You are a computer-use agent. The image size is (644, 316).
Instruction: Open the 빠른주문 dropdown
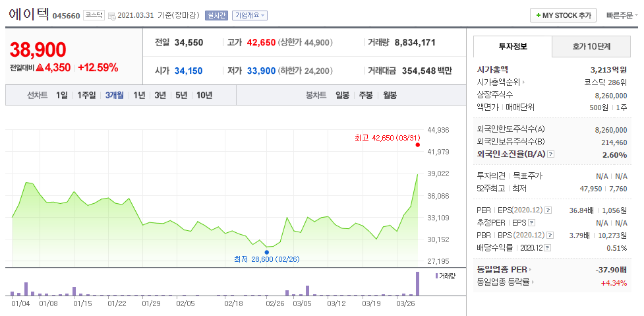(622, 16)
